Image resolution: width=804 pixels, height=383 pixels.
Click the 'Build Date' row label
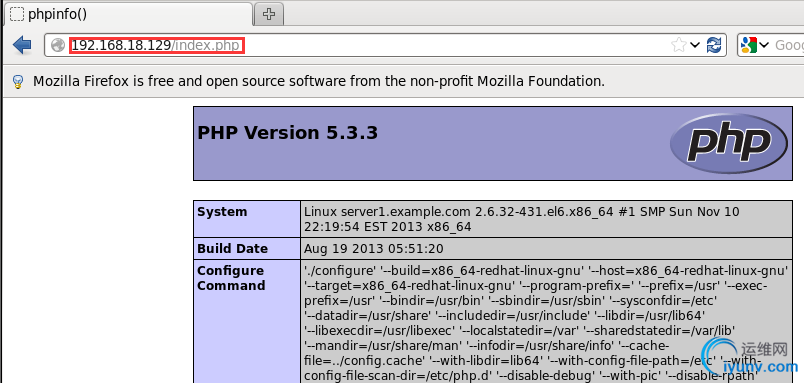(x=232, y=249)
